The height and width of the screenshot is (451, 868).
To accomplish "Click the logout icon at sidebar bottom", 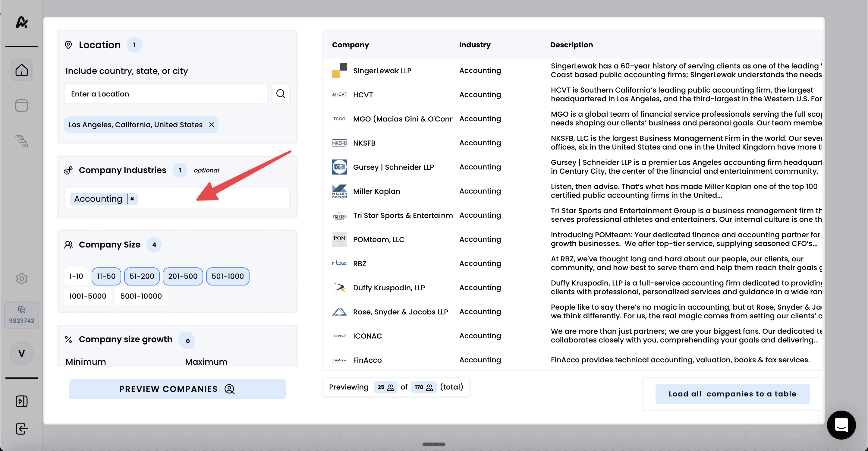I will coord(22,429).
